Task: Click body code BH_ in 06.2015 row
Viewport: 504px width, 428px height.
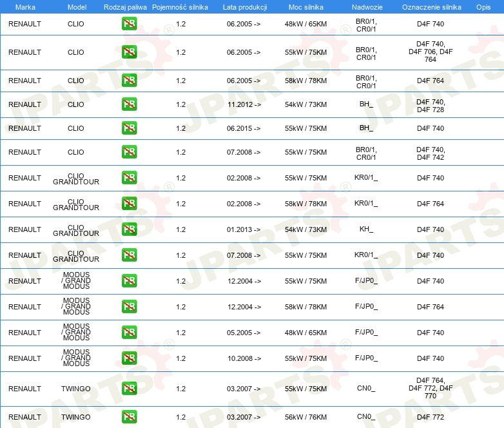Action: [x=366, y=128]
